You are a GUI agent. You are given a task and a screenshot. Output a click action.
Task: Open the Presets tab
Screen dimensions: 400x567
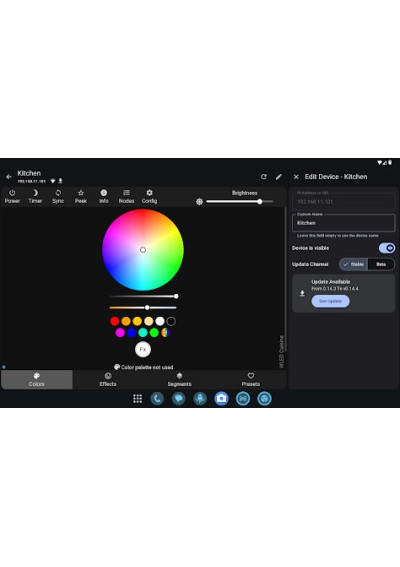pos(251,379)
